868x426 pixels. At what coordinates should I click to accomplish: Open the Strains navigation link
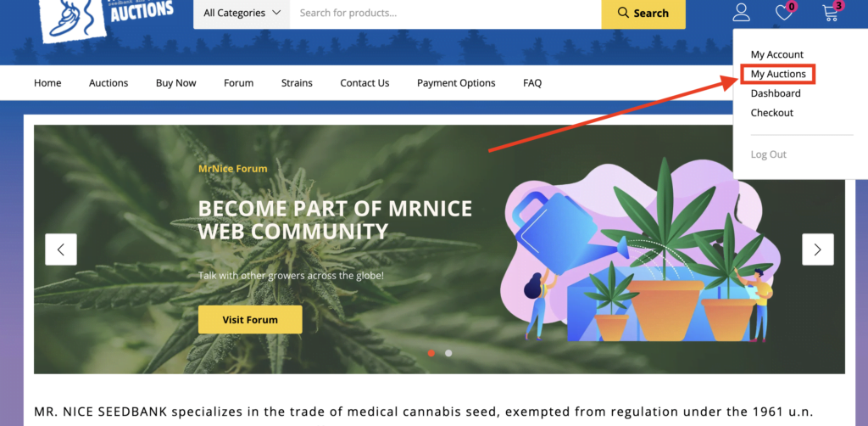click(x=297, y=83)
